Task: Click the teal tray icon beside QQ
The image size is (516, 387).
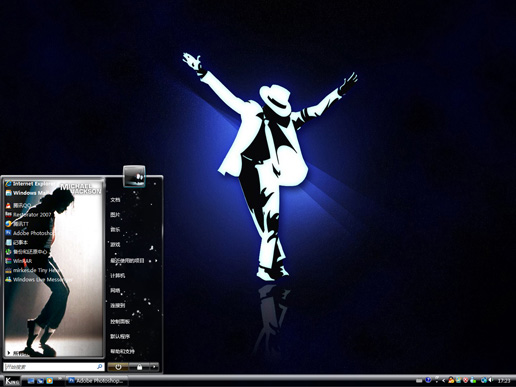Action: click(458, 380)
